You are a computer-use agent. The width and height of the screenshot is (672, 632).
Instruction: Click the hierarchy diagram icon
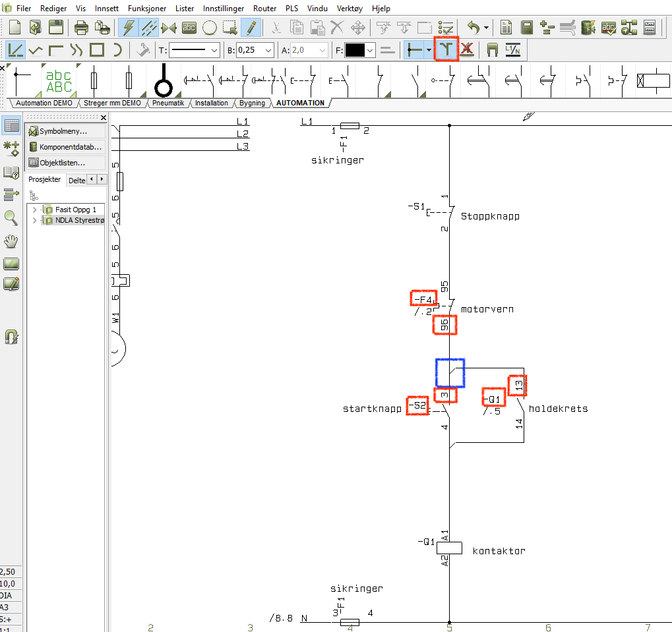[x=628, y=28]
